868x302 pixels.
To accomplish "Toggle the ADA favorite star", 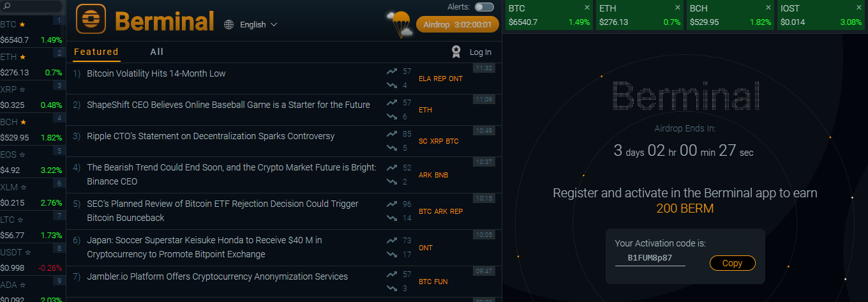I will [x=22, y=285].
